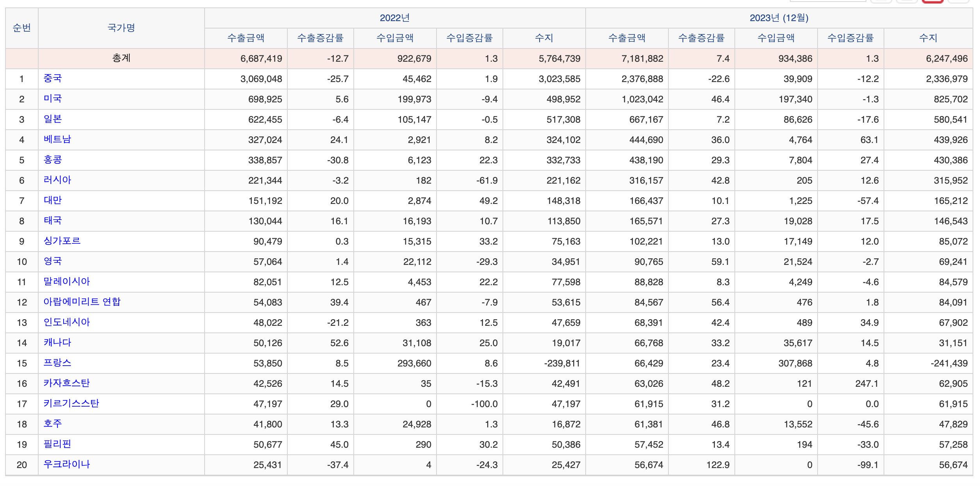Select total 2023 export value 7,181,882
The width and height of the screenshot is (980, 486).
click(642, 59)
